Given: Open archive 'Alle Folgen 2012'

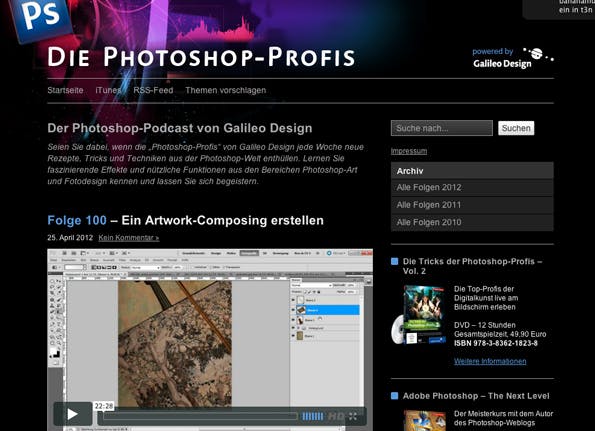Looking at the screenshot, I should click(x=472, y=187).
